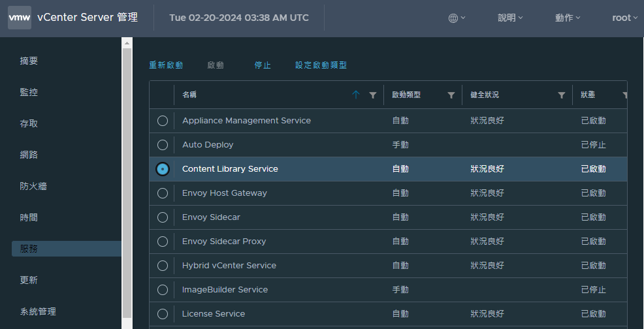
Task: Open the root user dropdown
Action: [625, 18]
